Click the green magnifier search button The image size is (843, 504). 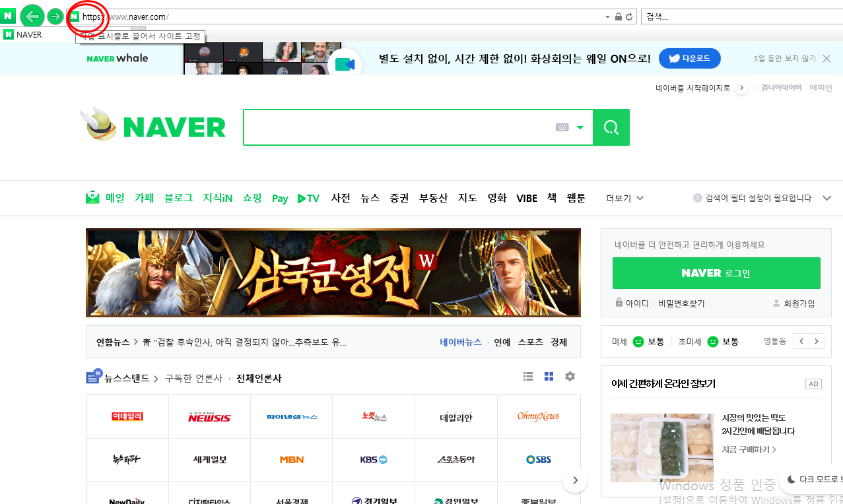[x=611, y=127]
